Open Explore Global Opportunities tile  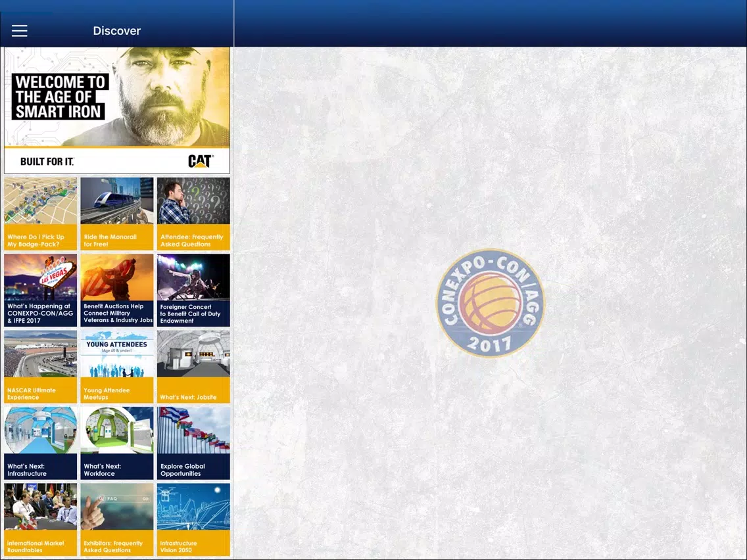point(193,443)
